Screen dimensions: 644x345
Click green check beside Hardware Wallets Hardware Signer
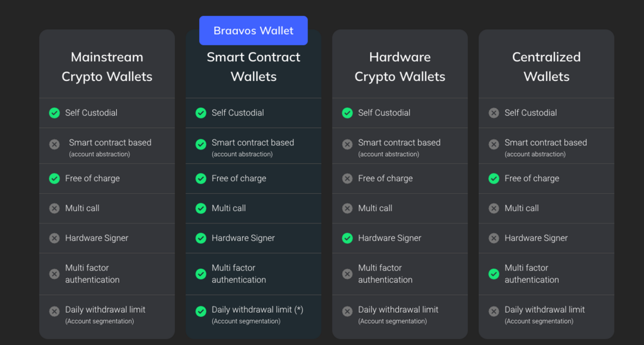(347, 238)
